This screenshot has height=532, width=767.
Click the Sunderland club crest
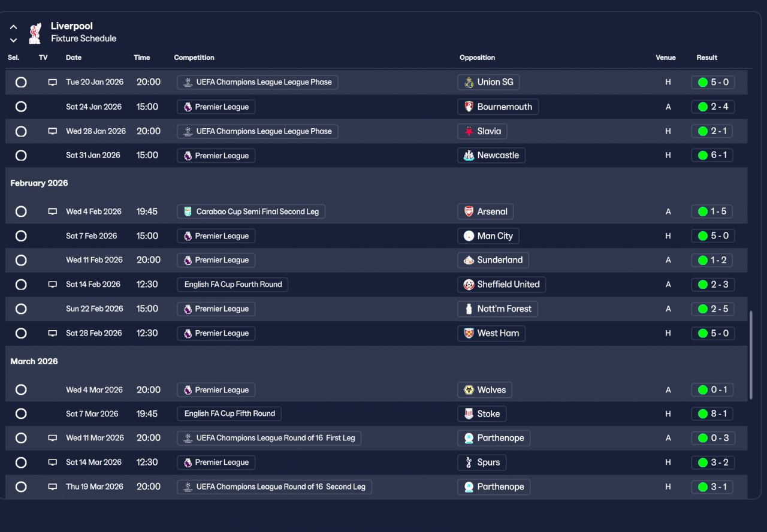click(469, 260)
